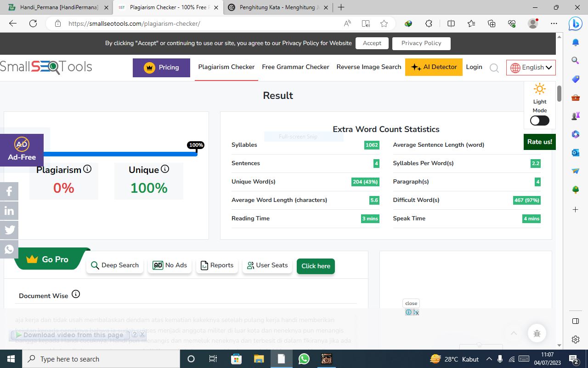Viewport: 588px width, 368px height.
Task: Open the AI Detector button
Action: tap(434, 67)
